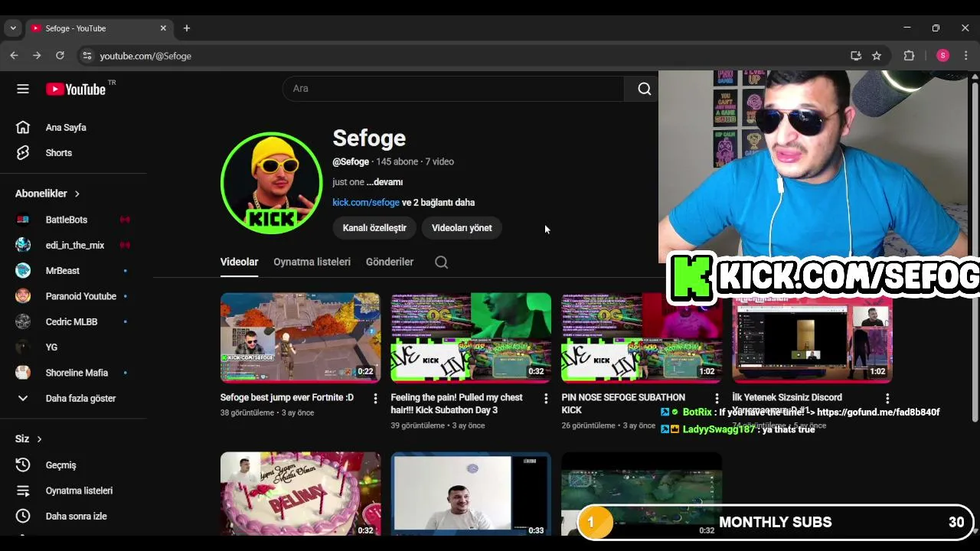Click the Ara search input field

[x=453, y=89]
